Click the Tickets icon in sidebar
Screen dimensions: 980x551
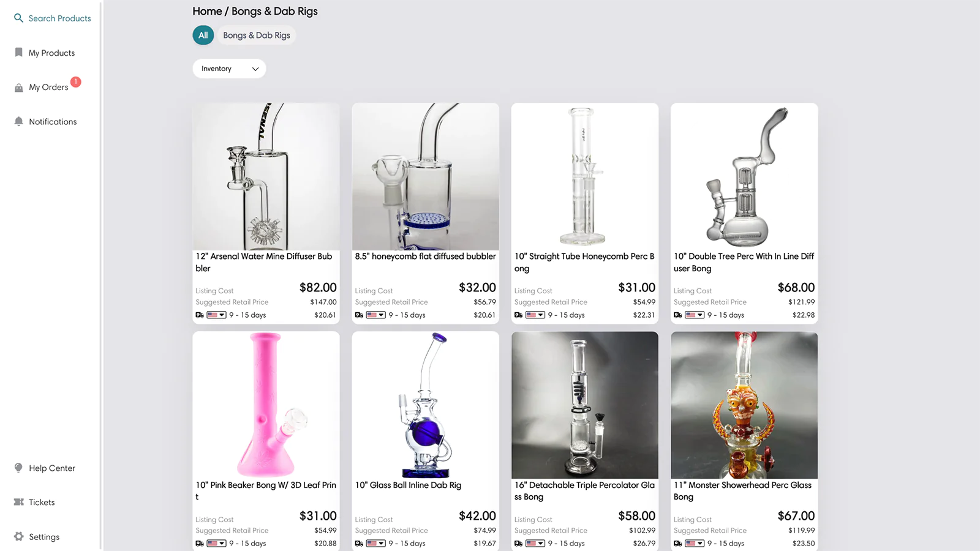click(x=18, y=502)
